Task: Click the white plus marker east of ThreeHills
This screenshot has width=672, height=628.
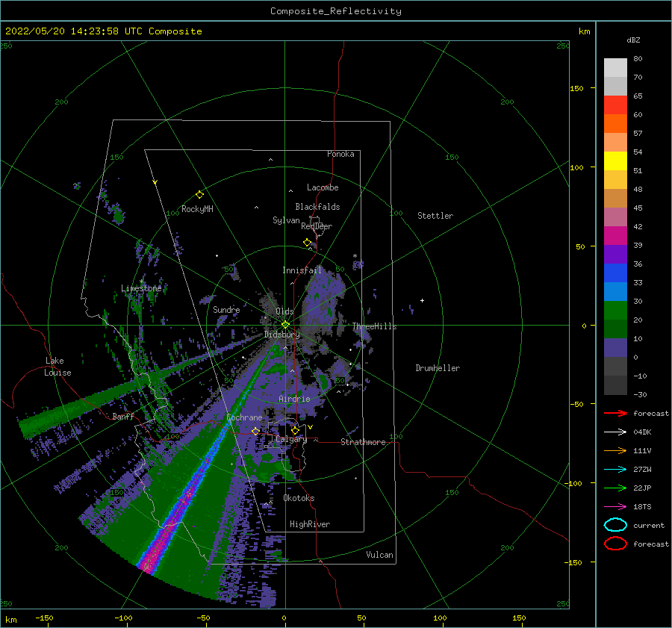Action: pyautogui.click(x=422, y=300)
